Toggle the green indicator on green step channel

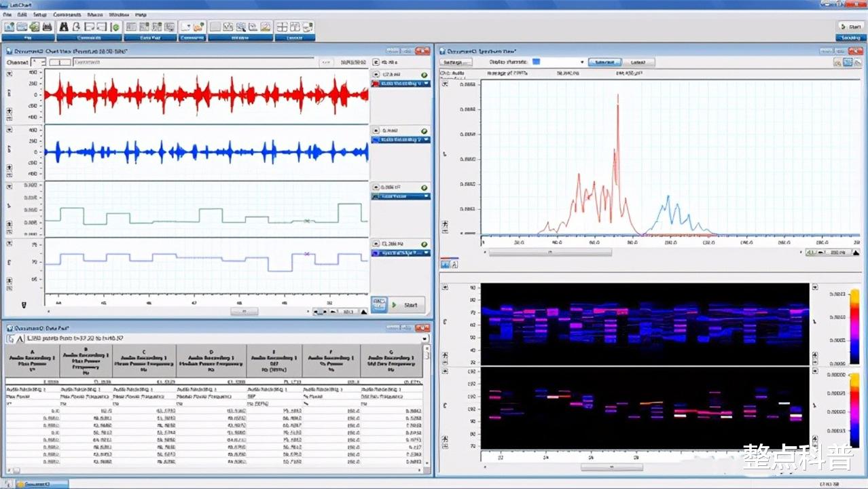[x=424, y=187]
